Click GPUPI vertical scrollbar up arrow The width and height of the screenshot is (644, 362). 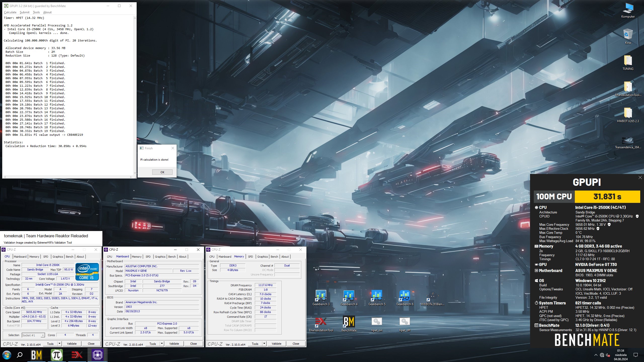point(135,18)
